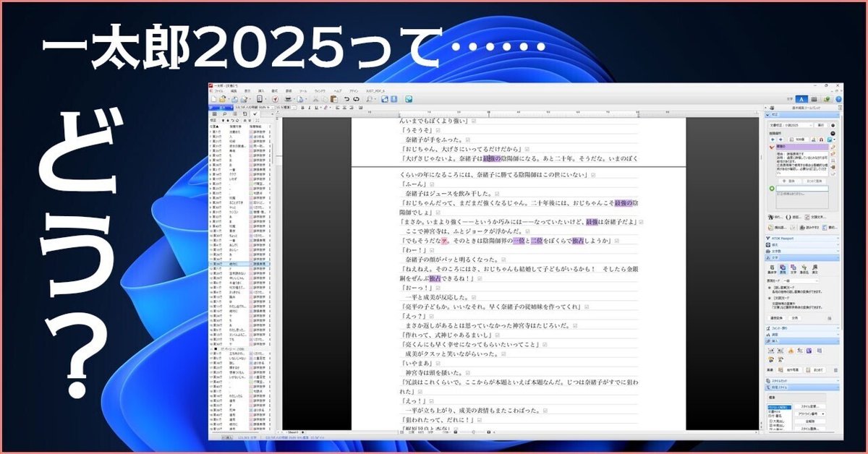Toggle bold formatting with the B icon
Viewport: 868px width, 454px height.
[x=302, y=108]
